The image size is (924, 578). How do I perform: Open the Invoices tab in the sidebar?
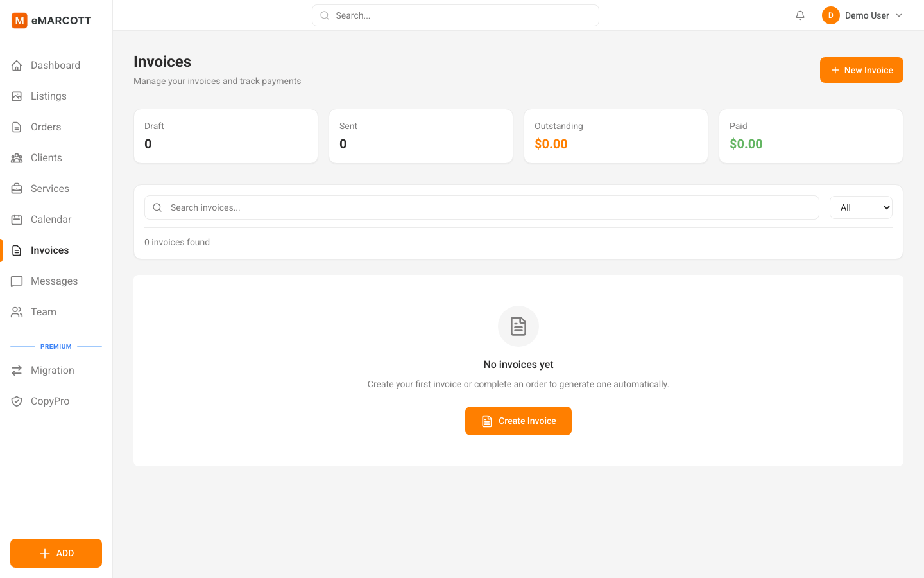(49, 250)
